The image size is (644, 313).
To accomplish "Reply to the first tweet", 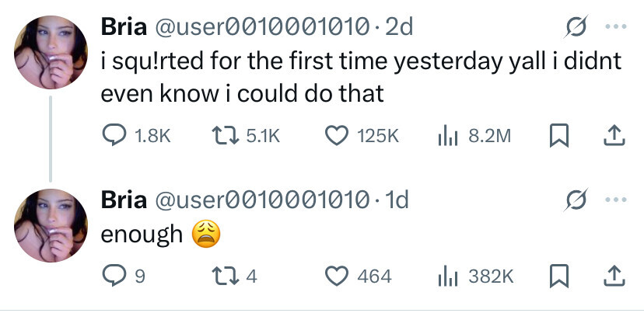I will (115, 137).
